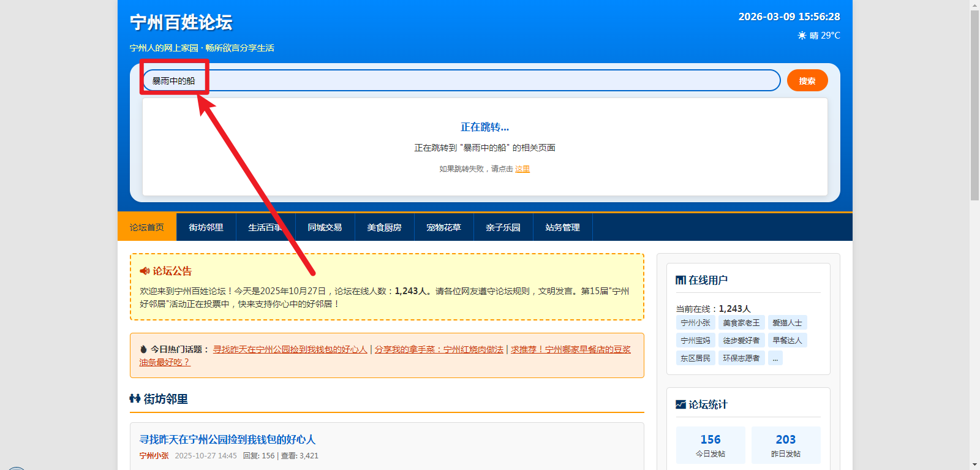Open the 生活百事 navigation tab
The image size is (980, 470).
pyautogui.click(x=266, y=227)
